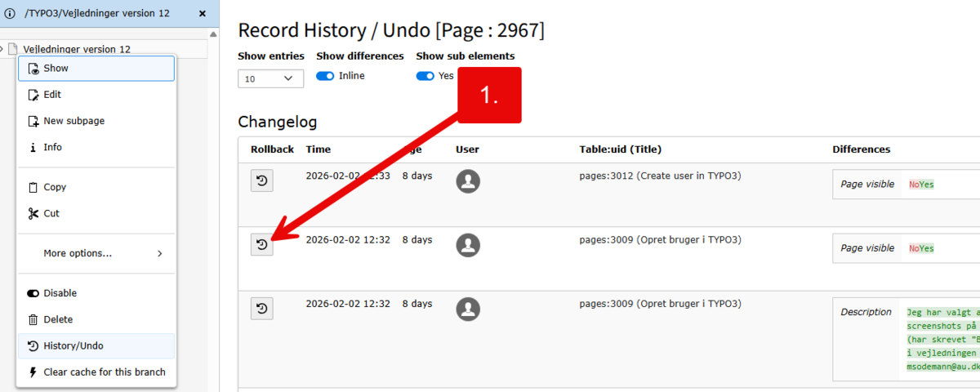This screenshot has width=980, height=392.
Task: Click user avatar in first changelog row
Action: click(468, 181)
